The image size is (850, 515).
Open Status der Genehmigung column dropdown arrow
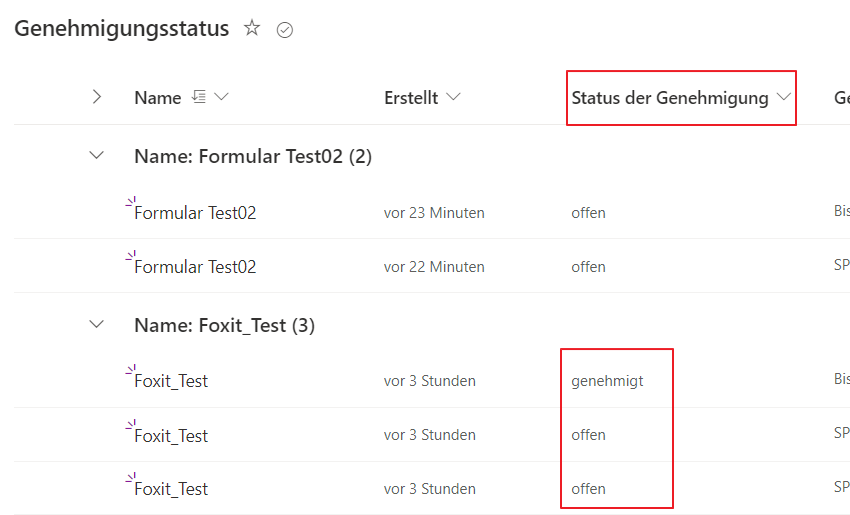click(783, 97)
